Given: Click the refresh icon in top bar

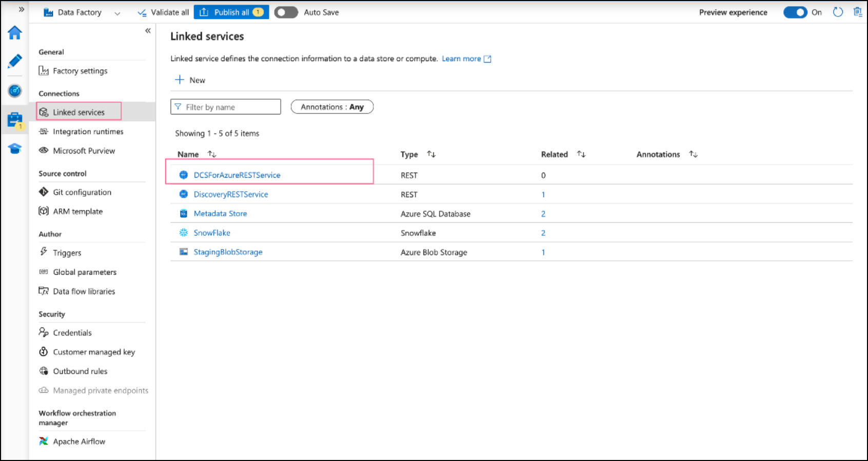Looking at the screenshot, I should coord(838,12).
